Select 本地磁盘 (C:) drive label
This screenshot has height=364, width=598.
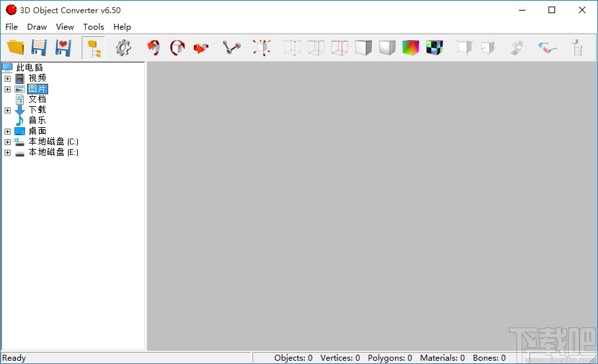pyautogui.click(x=53, y=142)
